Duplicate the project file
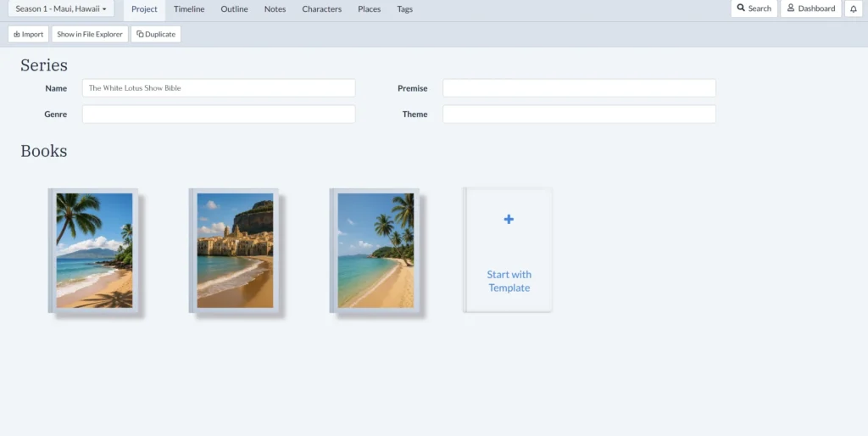The height and width of the screenshot is (436, 868). click(x=156, y=34)
